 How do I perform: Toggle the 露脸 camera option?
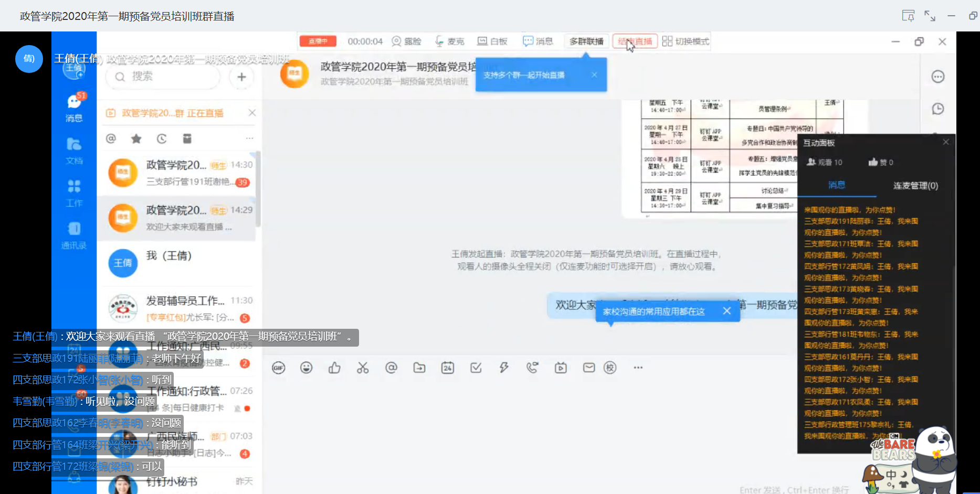pos(407,41)
